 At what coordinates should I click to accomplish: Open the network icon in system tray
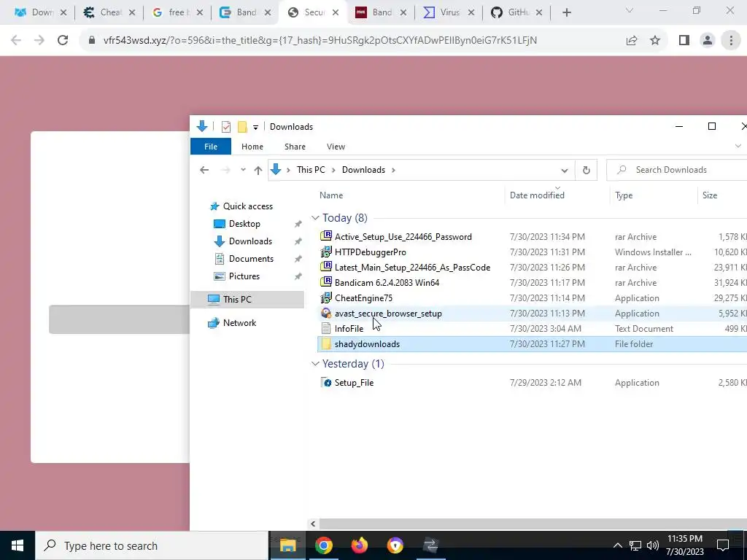click(x=635, y=545)
